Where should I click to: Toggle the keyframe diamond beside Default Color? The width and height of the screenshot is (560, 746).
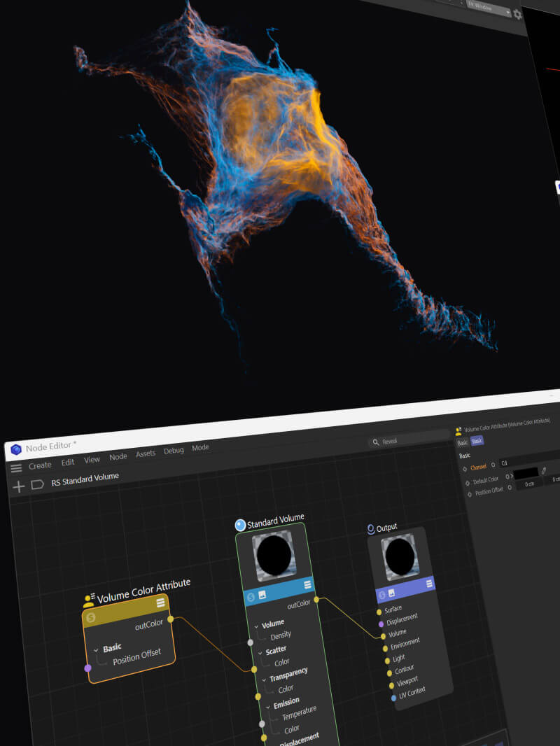467,483
